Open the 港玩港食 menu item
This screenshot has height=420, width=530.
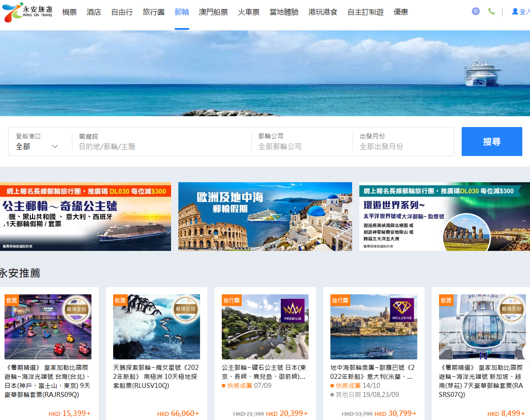coord(323,12)
